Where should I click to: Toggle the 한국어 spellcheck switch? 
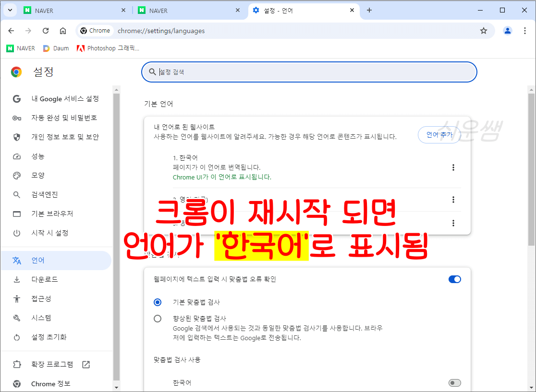[454, 382]
